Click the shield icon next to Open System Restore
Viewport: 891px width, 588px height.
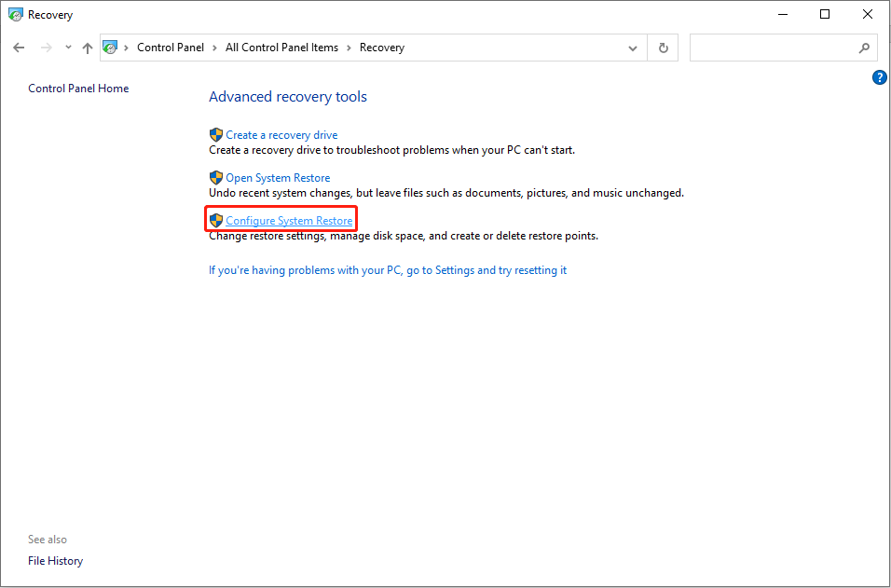pos(216,178)
